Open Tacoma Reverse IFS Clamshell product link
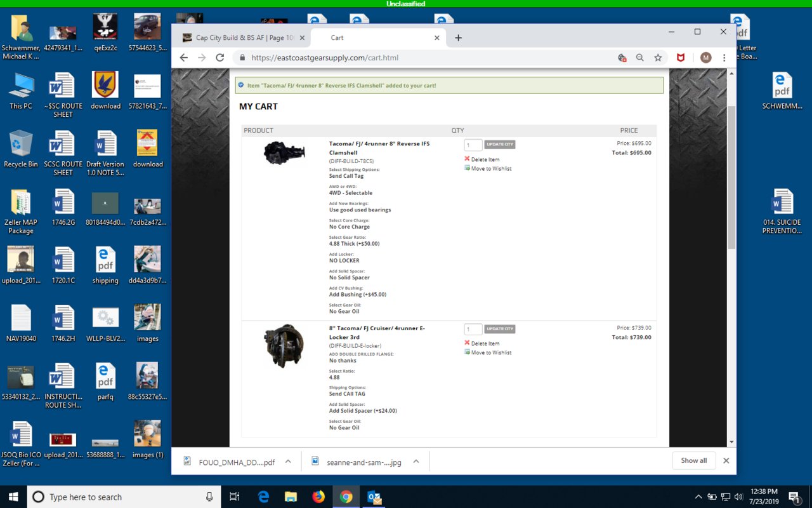812x508 pixels. coord(379,148)
